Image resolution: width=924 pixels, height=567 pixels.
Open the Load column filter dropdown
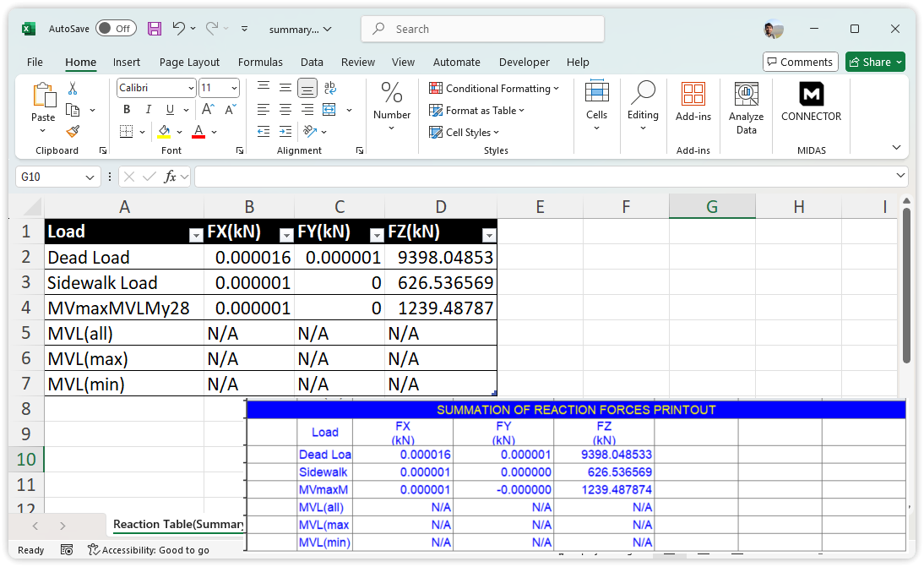click(x=196, y=236)
